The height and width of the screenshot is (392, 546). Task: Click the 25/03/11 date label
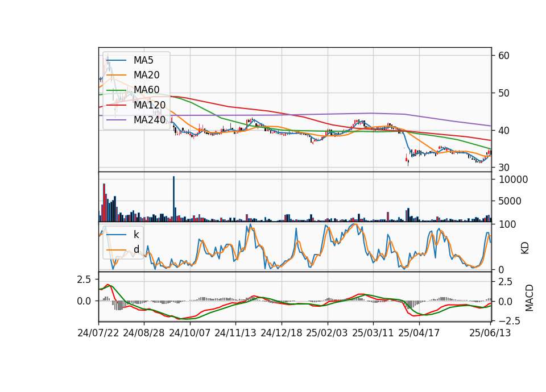coord(373,333)
